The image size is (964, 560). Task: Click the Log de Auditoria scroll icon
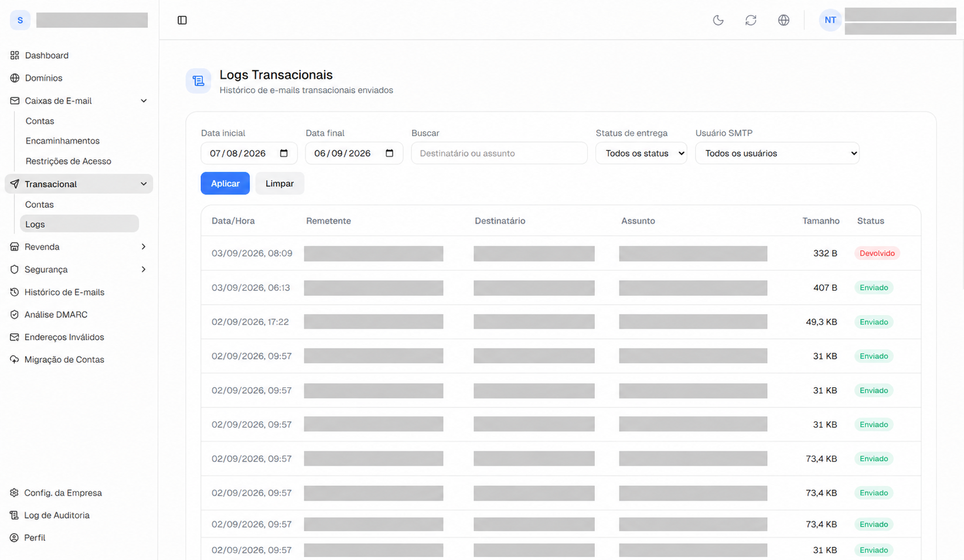point(15,515)
